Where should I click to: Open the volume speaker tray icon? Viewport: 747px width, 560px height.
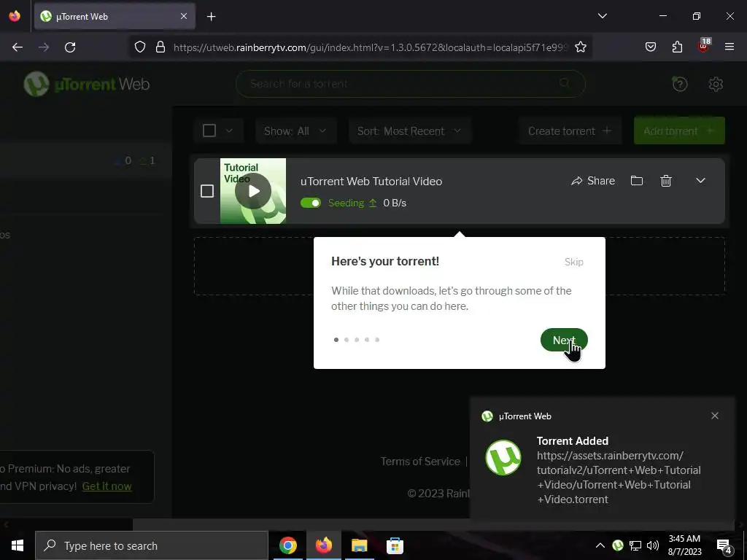tap(653, 545)
